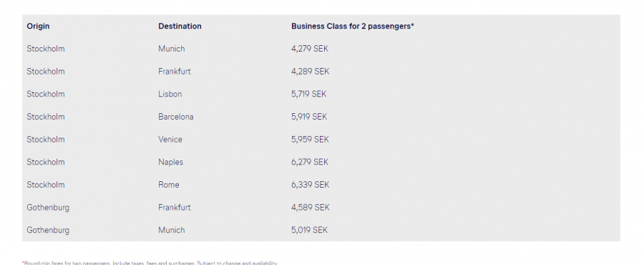Viewport: 644px width, 265px height.
Task: Select the Venice destination cell
Action: click(x=170, y=139)
